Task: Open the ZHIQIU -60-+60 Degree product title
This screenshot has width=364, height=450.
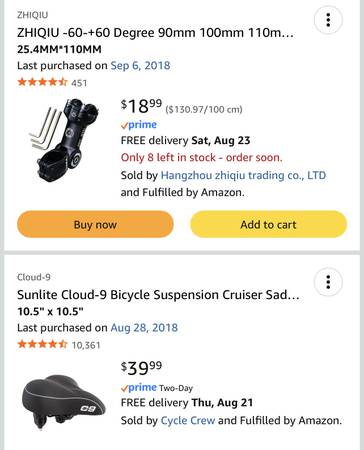Action: point(155,33)
